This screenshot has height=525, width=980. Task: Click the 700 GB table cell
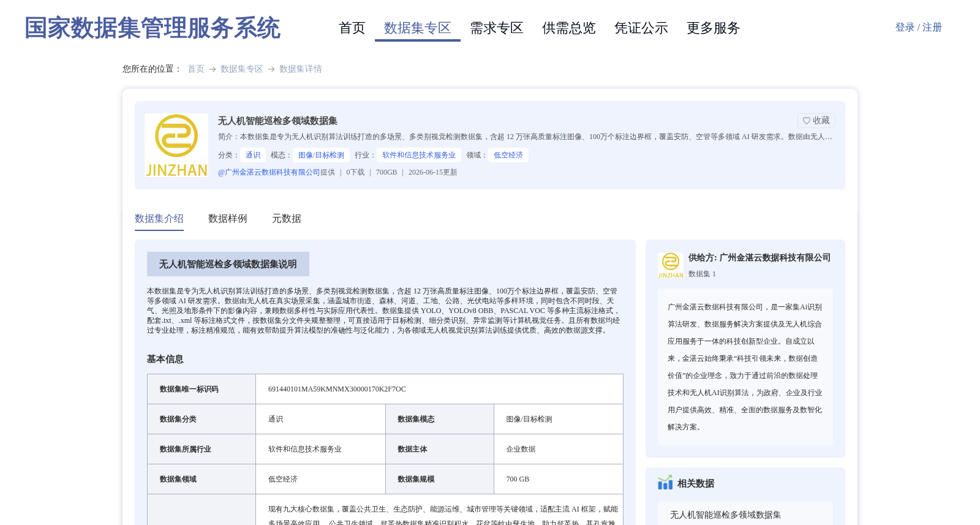point(518,479)
